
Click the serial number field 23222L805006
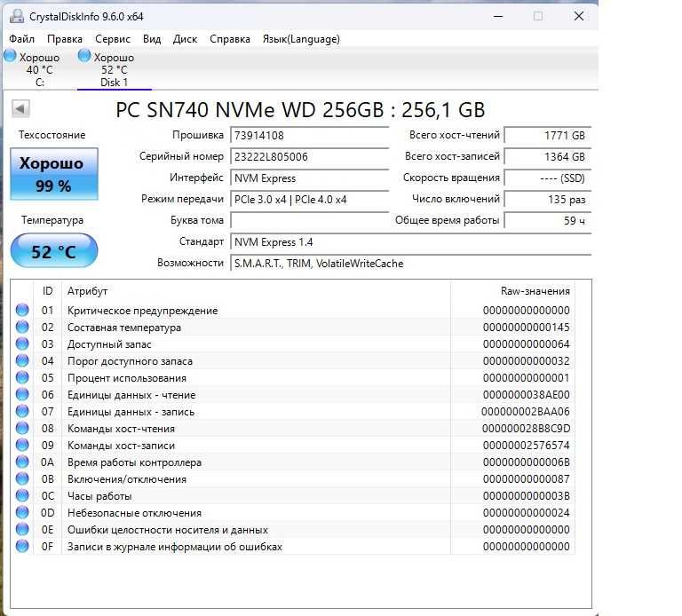[310, 156]
